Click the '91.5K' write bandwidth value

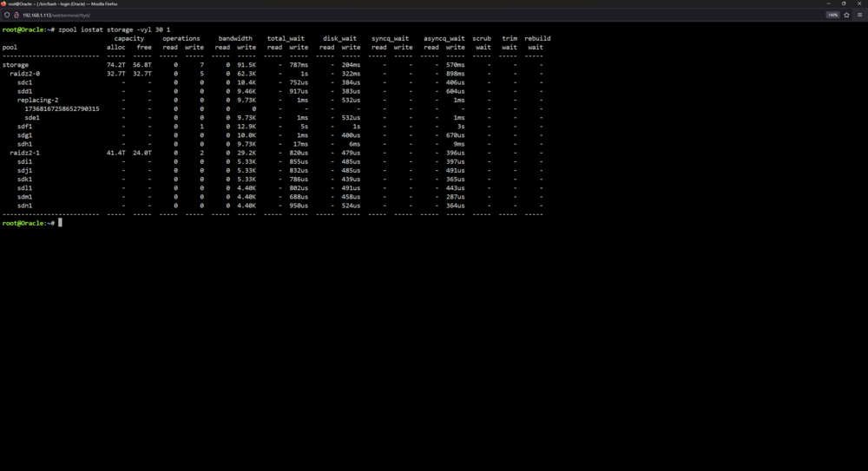247,65
